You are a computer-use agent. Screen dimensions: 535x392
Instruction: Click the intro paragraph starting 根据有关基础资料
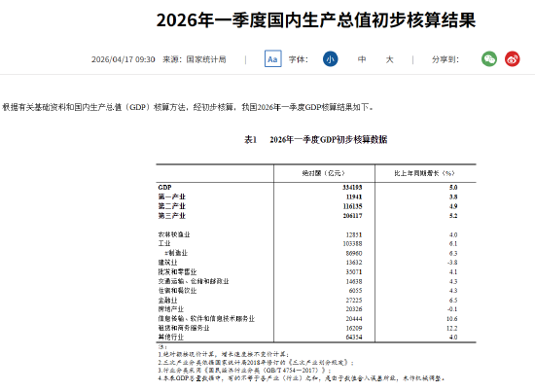[x=188, y=107]
